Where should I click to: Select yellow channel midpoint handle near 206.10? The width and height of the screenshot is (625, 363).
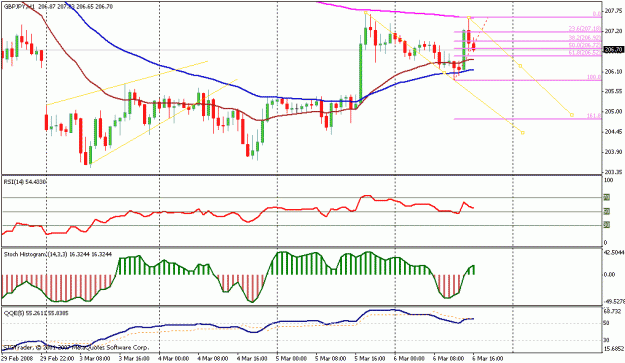[x=521, y=66]
